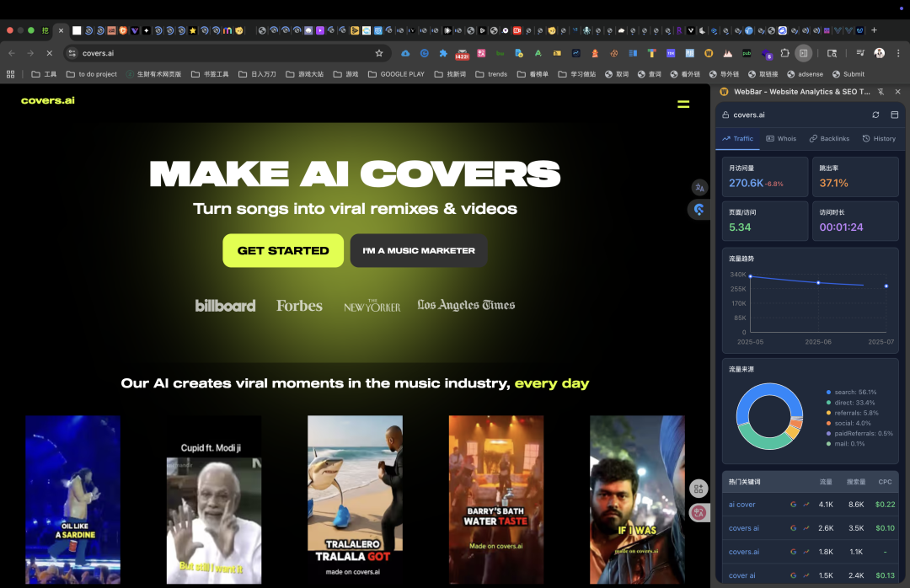The height and width of the screenshot is (588, 910).
Task: Open a new browser tab
Action: [x=874, y=30]
